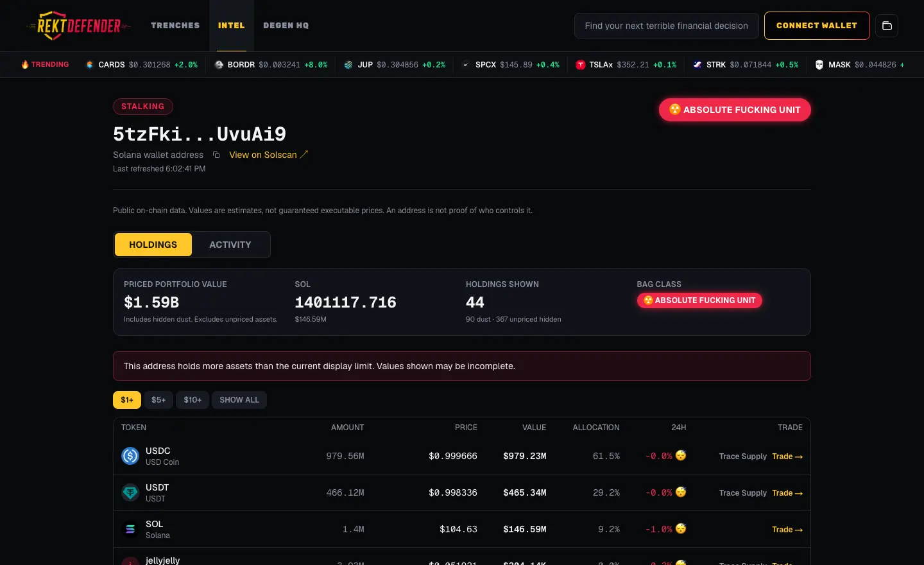This screenshot has width=924, height=565.
Task: Click the ALLOCATION column header
Action: coord(596,428)
